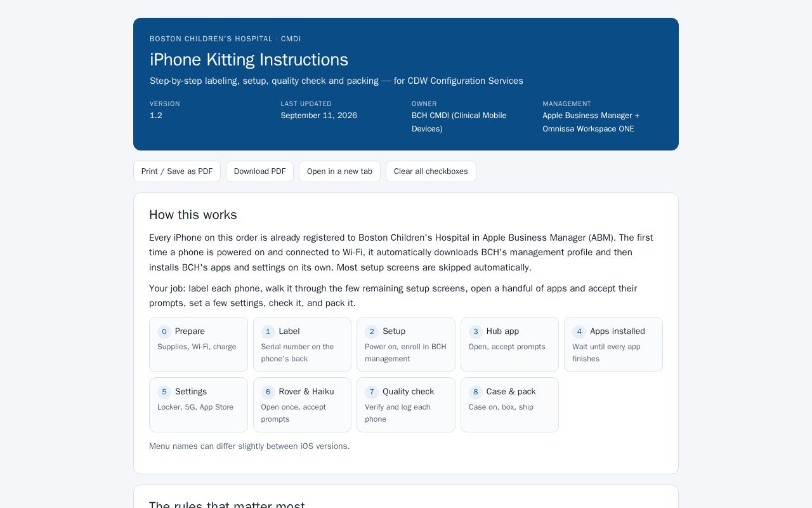
Task: Click the Print / Save as PDF button
Action: click(177, 171)
